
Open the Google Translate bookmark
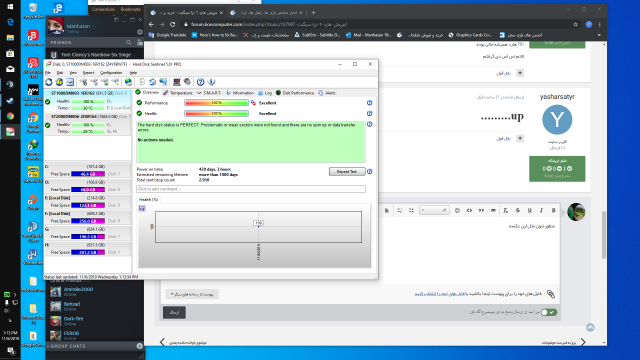(168, 35)
